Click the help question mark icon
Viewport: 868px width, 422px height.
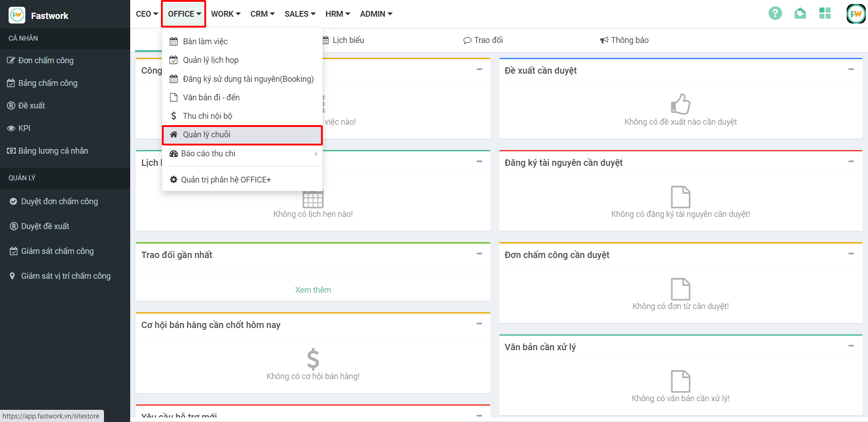pos(775,14)
